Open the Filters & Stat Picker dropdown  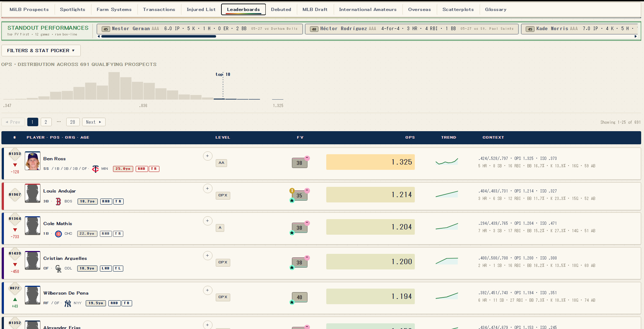41,50
